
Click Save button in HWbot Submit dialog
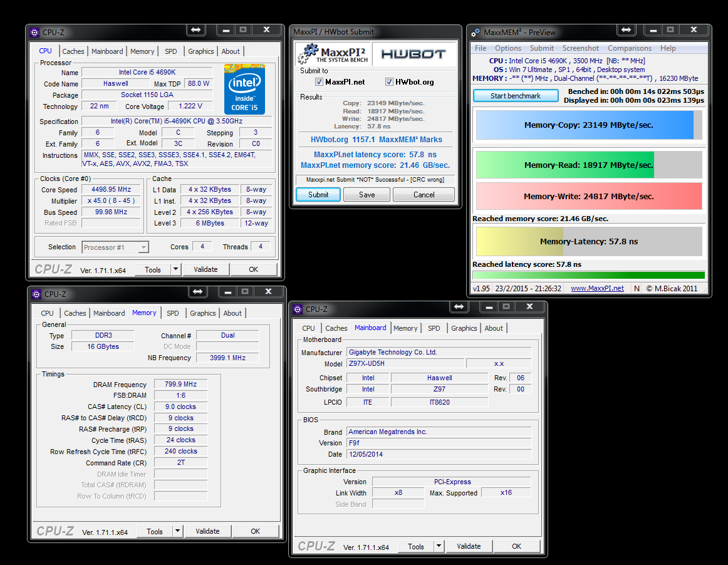pos(367,195)
